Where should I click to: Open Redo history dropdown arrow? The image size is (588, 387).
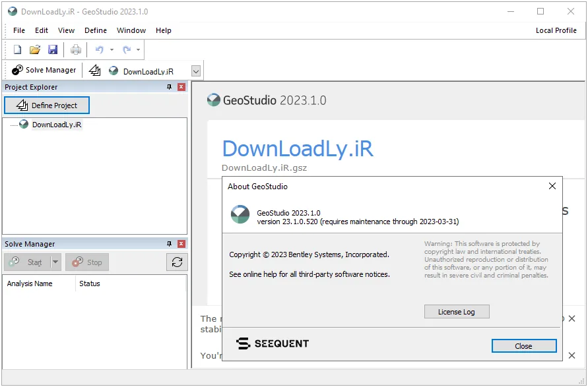tap(138, 50)
